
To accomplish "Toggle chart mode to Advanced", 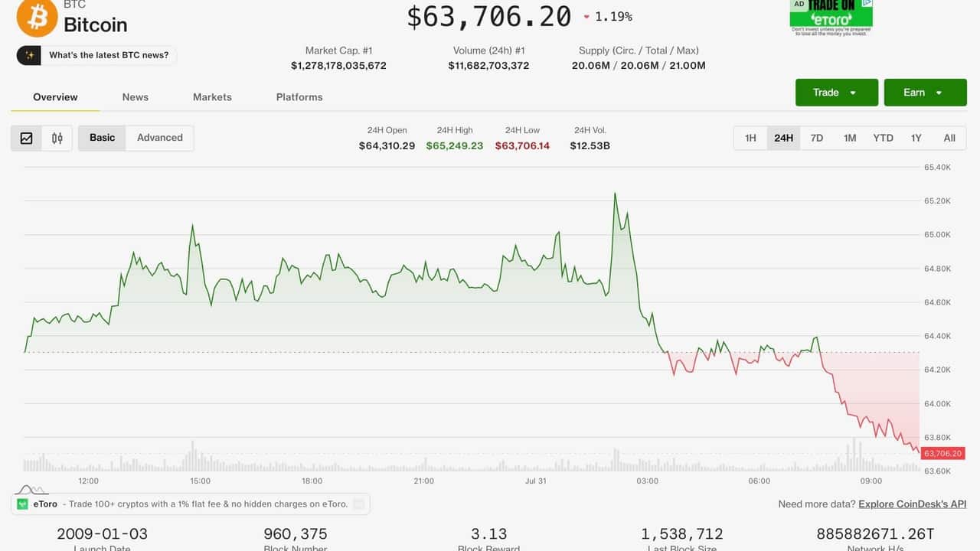I will [x=160, y=138].
